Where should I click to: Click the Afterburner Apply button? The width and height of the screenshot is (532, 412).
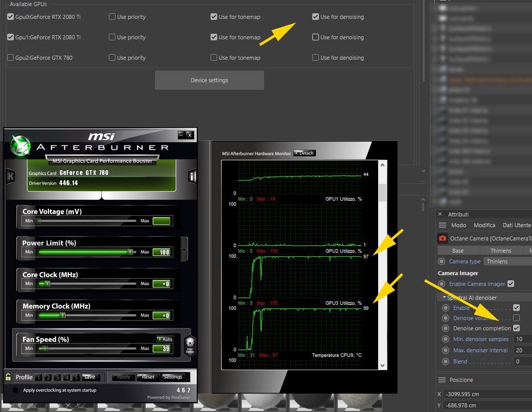(124, 377)
